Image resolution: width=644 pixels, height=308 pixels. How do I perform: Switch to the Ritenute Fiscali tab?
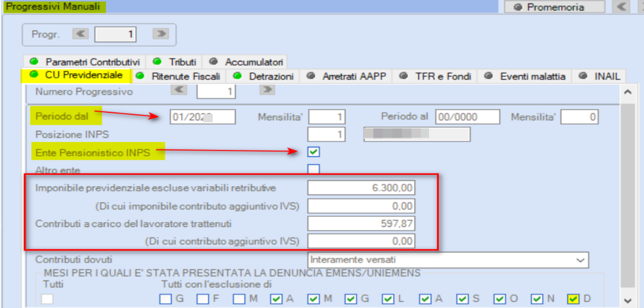pyautogui.click(x=179, y=76)
